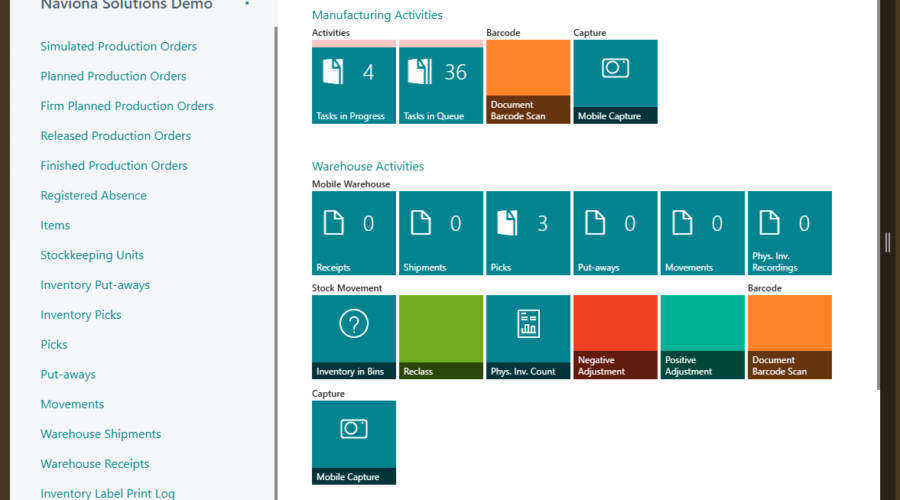The image size is (900, 500).
Task: Go to Simulated Production Orders
Action: coord(118,46)
